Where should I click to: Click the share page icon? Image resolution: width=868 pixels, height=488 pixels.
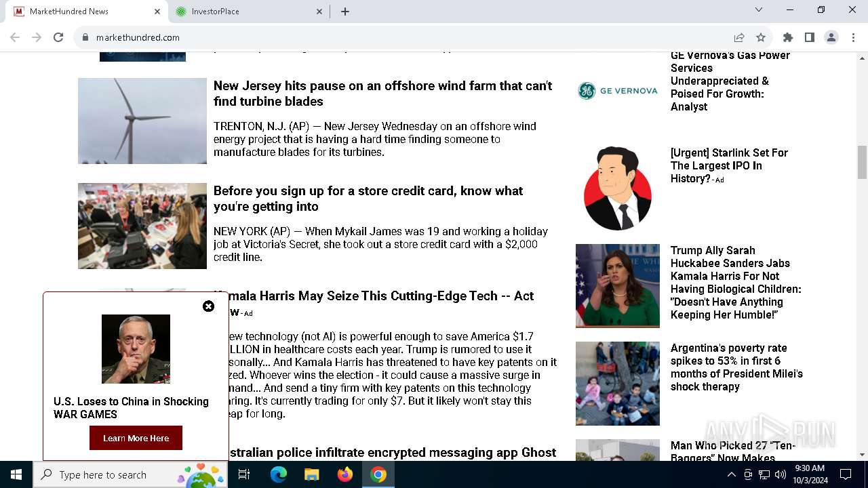(x=739, y=37)
